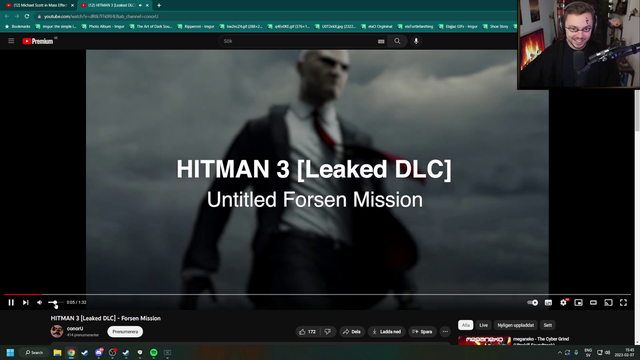Click the youtube.com address bar
Screen dimensions: 640x360
click(x=273, y=16)
